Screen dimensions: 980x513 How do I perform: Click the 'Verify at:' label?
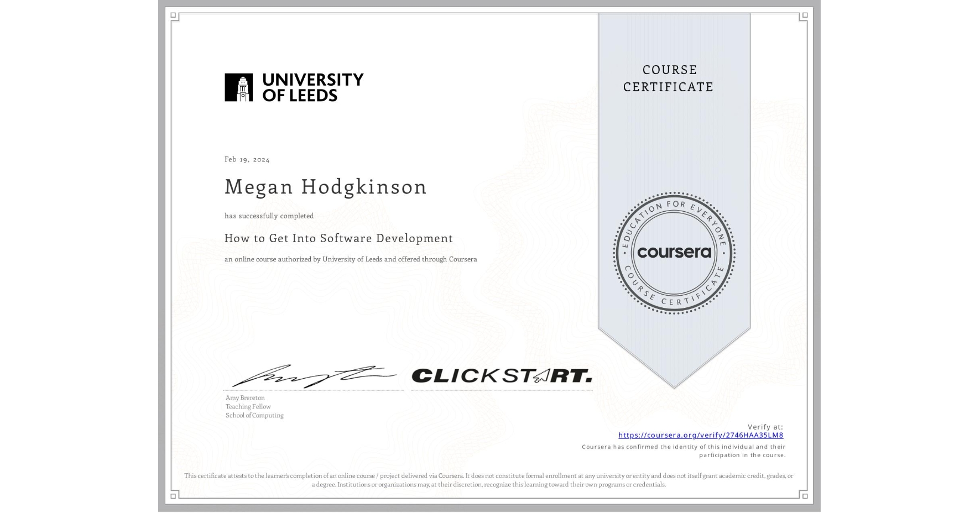coord(765,427)
